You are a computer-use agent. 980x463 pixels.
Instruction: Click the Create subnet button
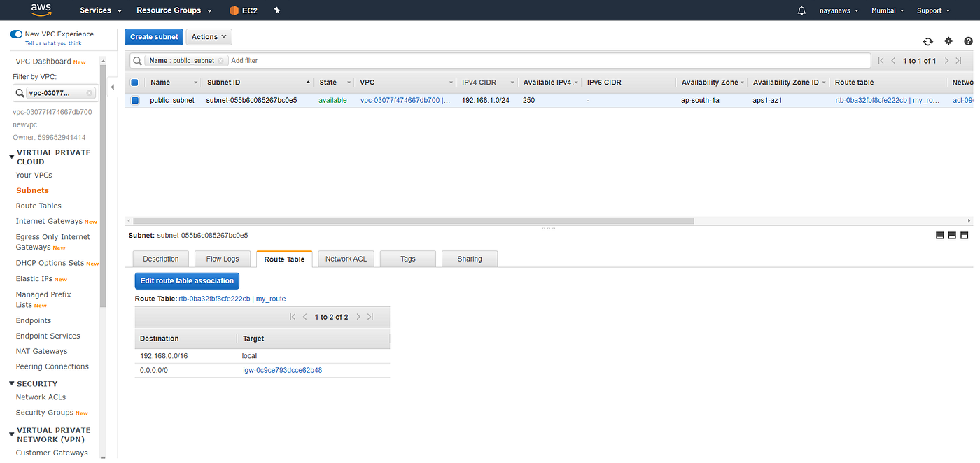click(x=153, y=36)
